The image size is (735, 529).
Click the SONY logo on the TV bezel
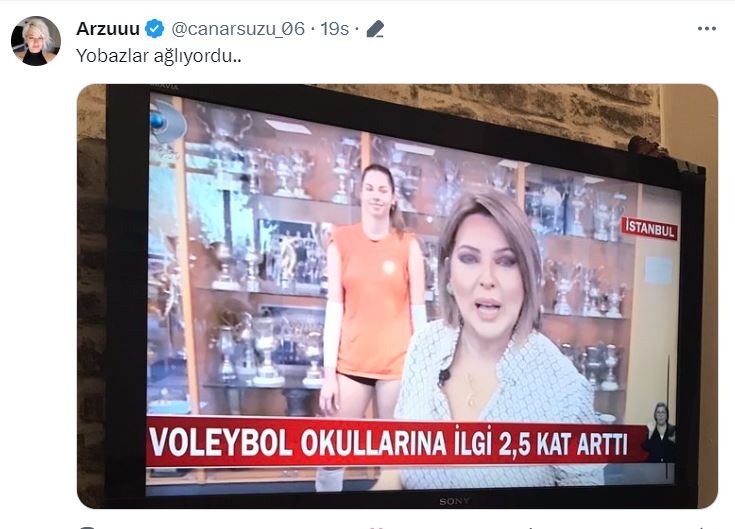454,501
